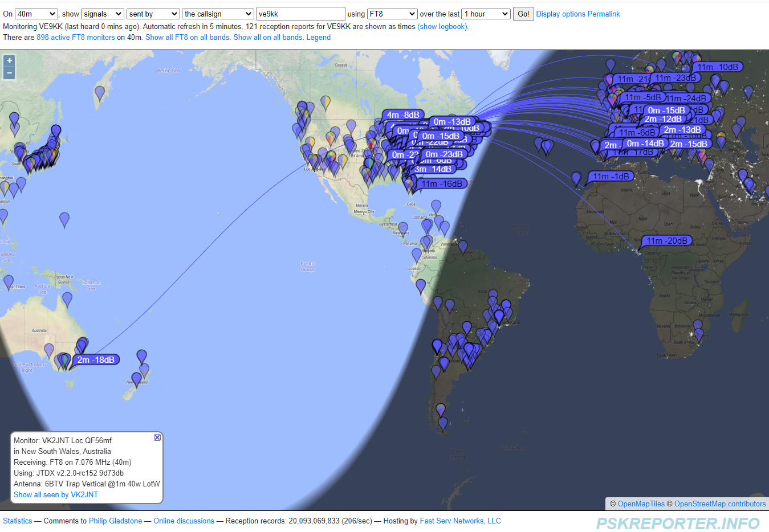Select the '11m -1dB' label near Morocco
Screen dimensions: 769x532
pos(611,177)
